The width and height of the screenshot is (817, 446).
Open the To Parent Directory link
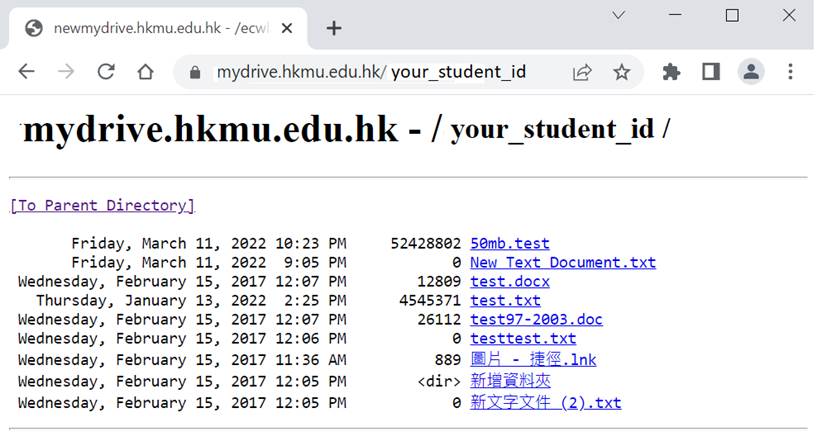(x=102, y=205)
